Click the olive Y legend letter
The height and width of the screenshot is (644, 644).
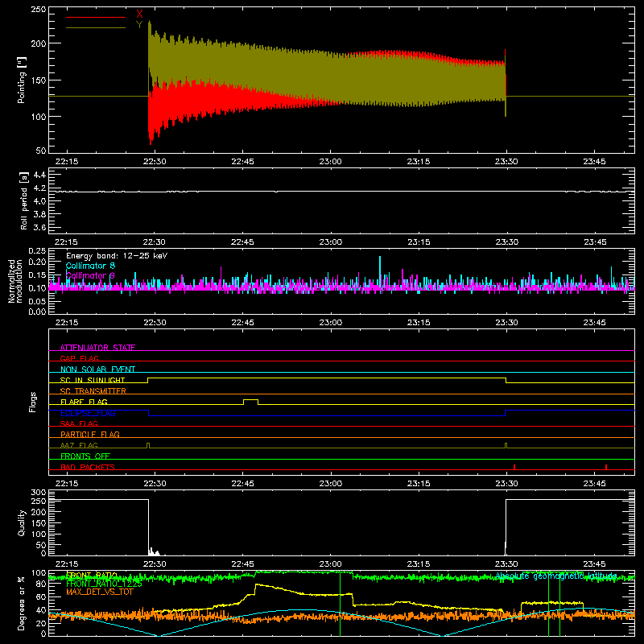[x=139, y=25]
